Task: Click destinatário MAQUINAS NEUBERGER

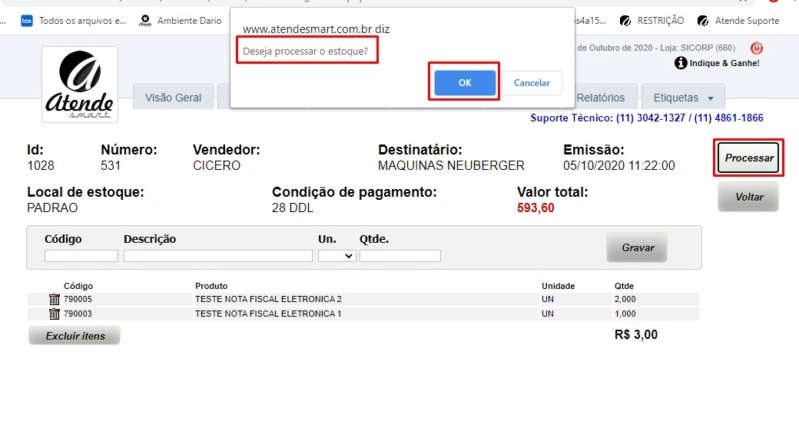Action: tap(451, 166)
